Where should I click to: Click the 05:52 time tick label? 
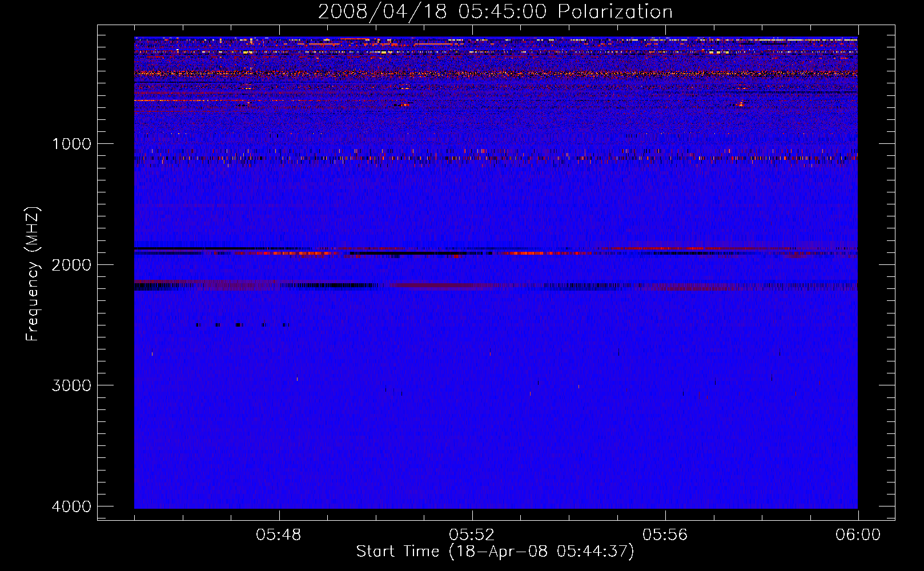(472, 535)
